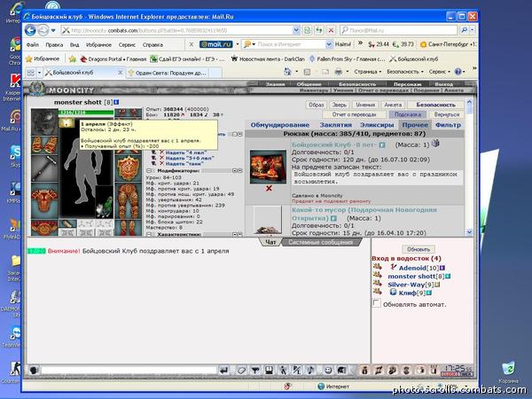Collapse the Модификаторы section
Screen dimensions: 532x399
tap(149, 171)
